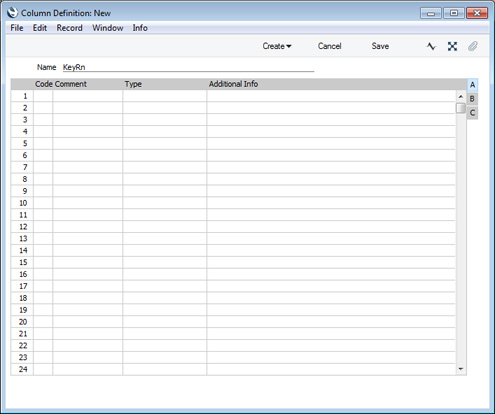Screen dimensions: 495x414
Task: Click the scroll down arrow in table
Action: pos(461,369)
